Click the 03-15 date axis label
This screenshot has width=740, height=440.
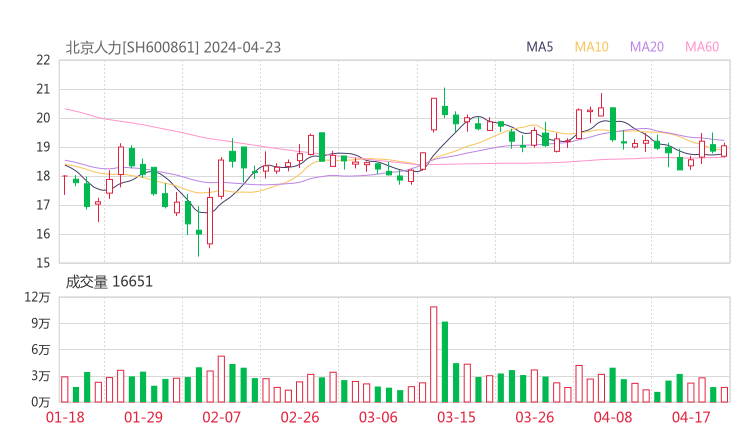pos(456,417)
